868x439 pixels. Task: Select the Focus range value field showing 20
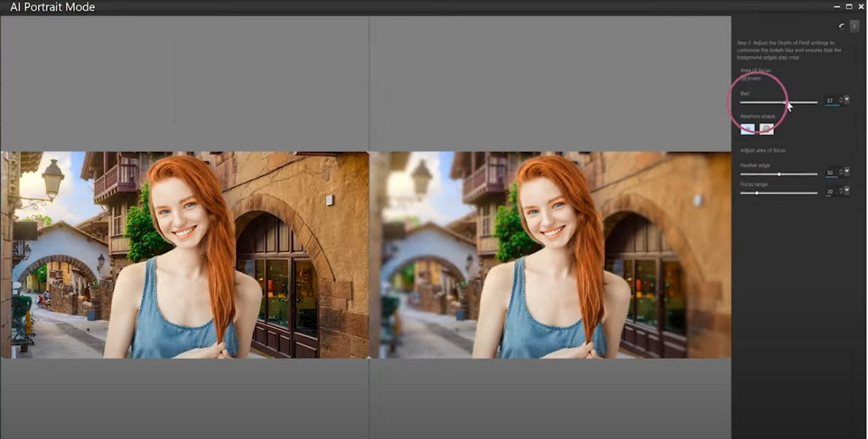coord(829,191)
